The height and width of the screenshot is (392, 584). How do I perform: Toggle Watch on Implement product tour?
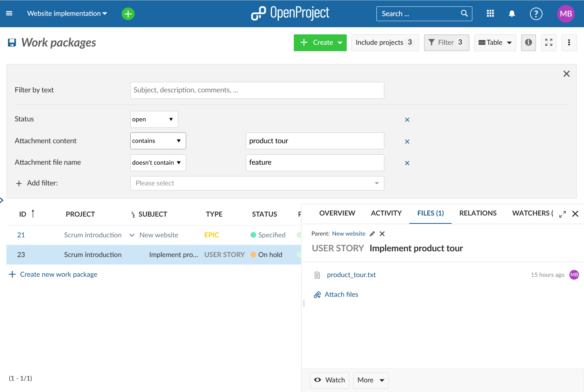pyautogui.click(x=329, y=380)
